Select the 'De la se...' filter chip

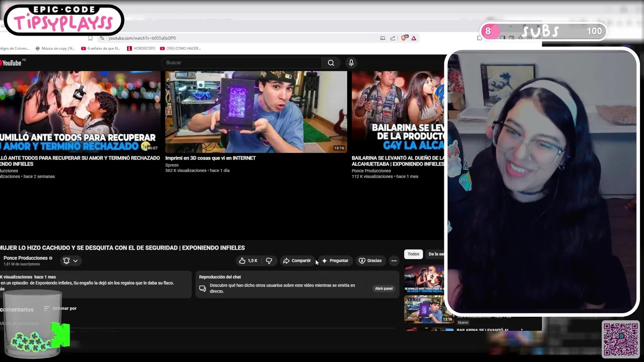(x=436, y=254)
